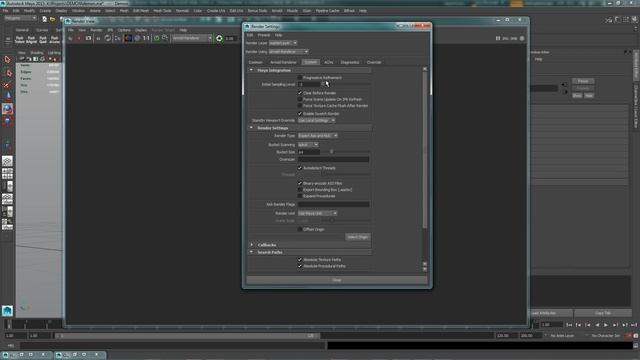
Task: Switch to the Override tab
Action: tap(374, 62)
